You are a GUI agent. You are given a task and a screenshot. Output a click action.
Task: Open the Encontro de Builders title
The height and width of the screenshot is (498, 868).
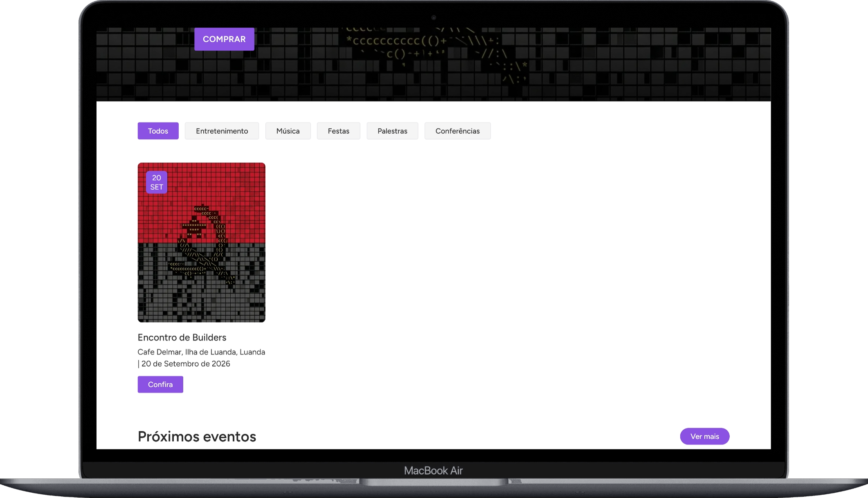coord(182,337)
